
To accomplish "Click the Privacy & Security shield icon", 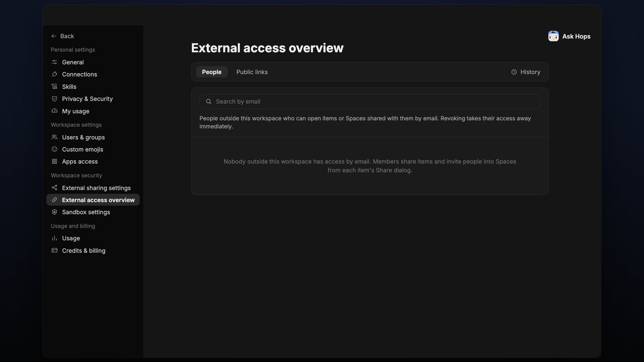I will point(54,99).
